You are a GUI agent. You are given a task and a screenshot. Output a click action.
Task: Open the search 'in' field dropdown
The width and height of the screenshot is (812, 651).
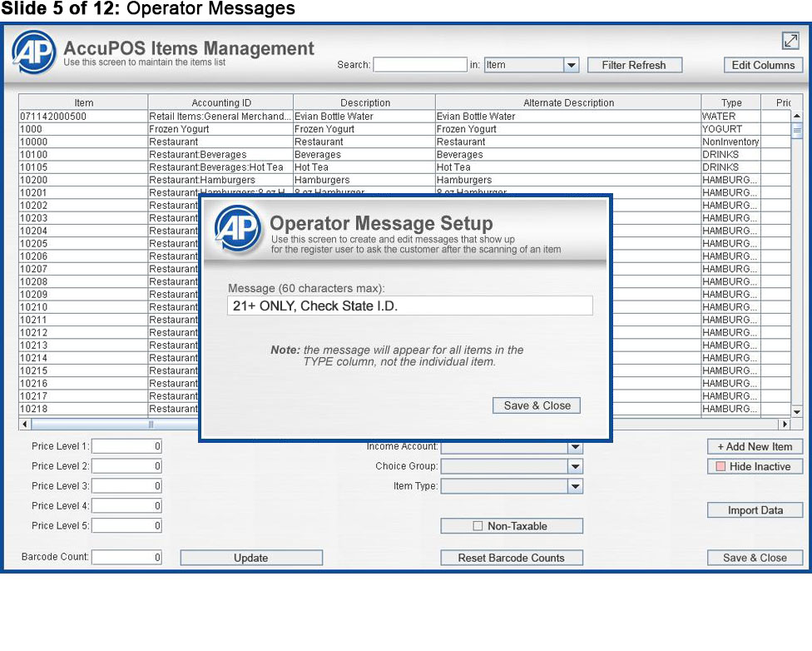(572, 65)
